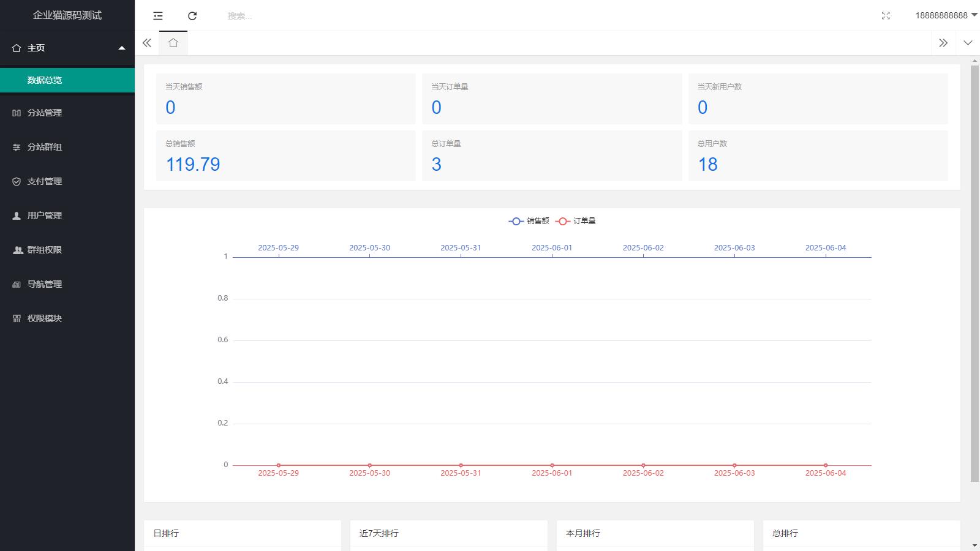Open the tab actions dropdown chevron
This screenshot has width=980, height=551.
click(x=968, y=43)
